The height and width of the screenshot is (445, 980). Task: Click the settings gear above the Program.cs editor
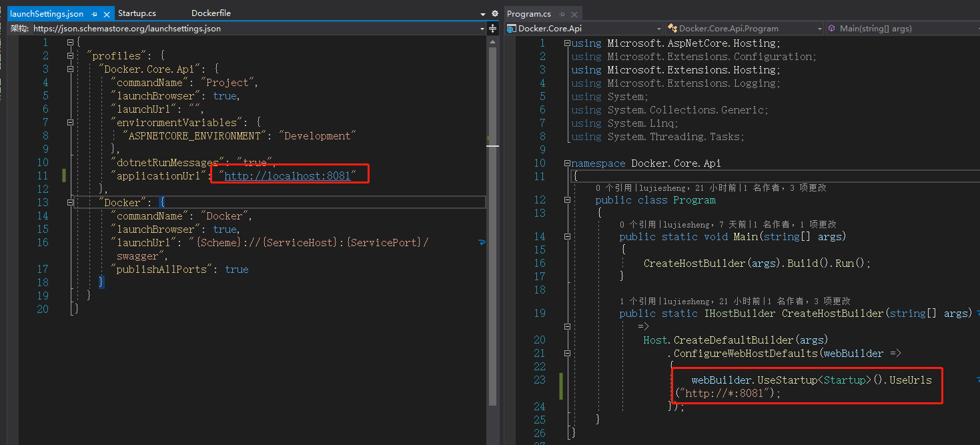pos(977,13)
